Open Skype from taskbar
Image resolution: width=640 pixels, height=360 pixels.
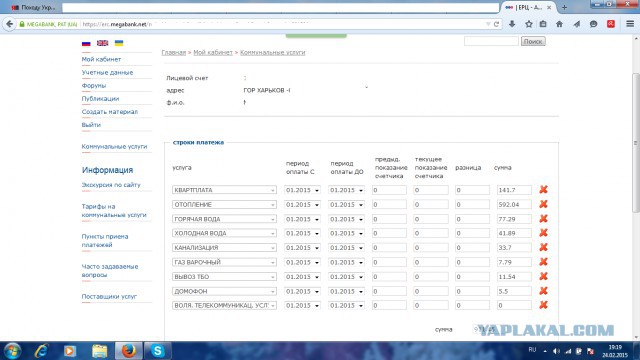(158, 351)
